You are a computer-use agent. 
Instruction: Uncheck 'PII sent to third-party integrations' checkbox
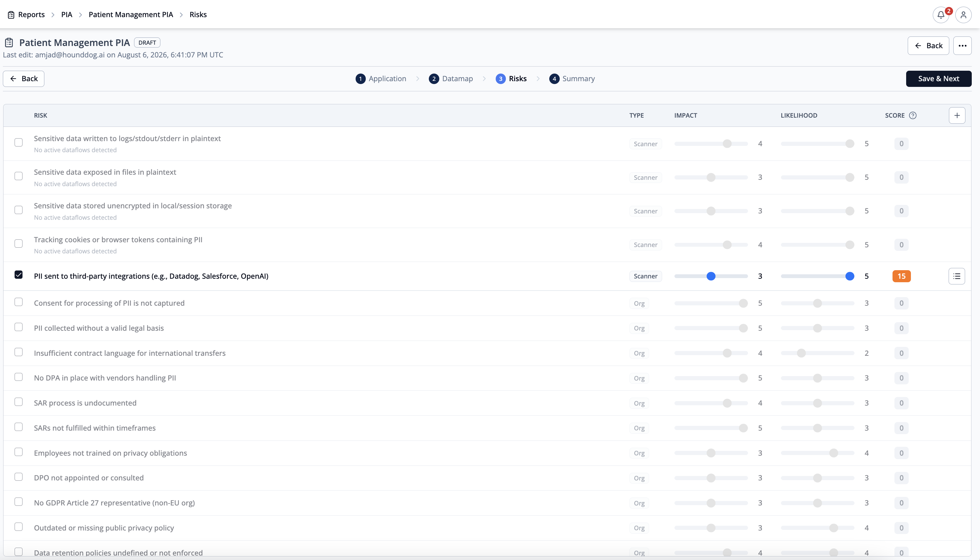(18, 275)
